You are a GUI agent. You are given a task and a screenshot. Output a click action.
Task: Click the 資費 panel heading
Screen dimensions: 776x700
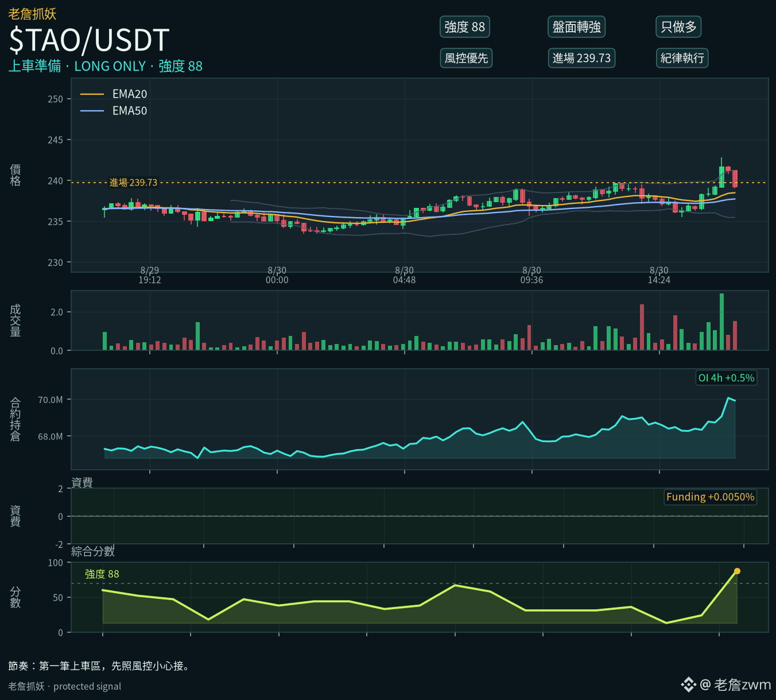tap(82, 482)
